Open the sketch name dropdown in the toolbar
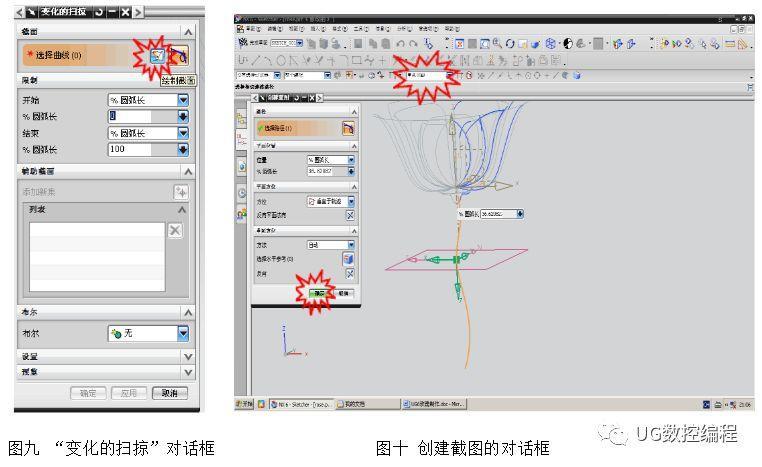This screenshot has width=762, height=467. click(x=300, y=43)
